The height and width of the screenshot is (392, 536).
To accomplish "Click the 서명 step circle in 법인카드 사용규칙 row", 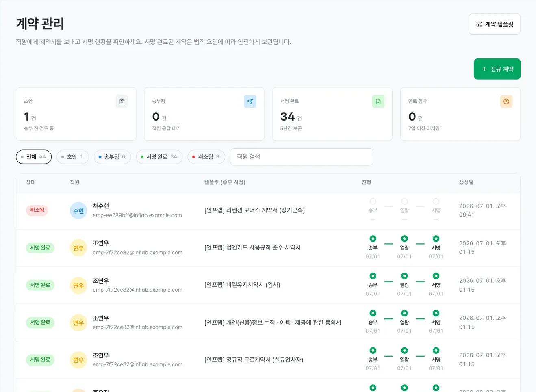I will click(436, 239).
